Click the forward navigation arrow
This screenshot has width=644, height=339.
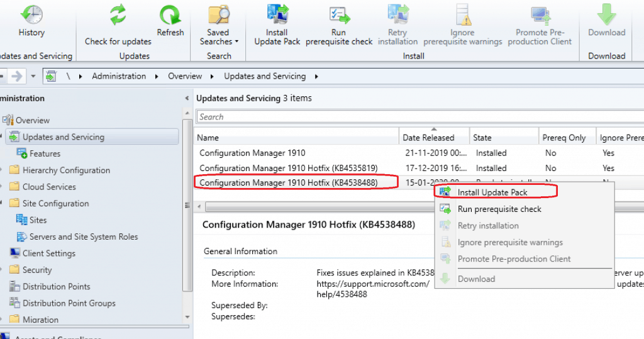point(17,76)
